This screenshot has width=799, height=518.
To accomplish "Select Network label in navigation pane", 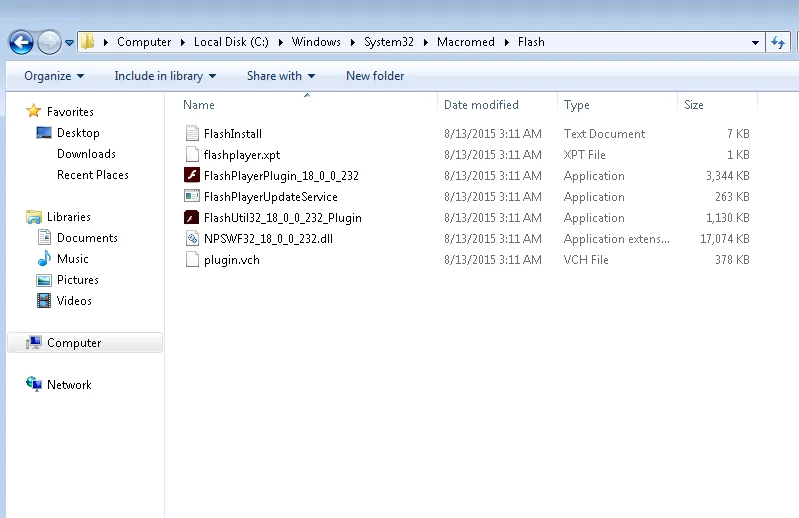I will [69, 385].
